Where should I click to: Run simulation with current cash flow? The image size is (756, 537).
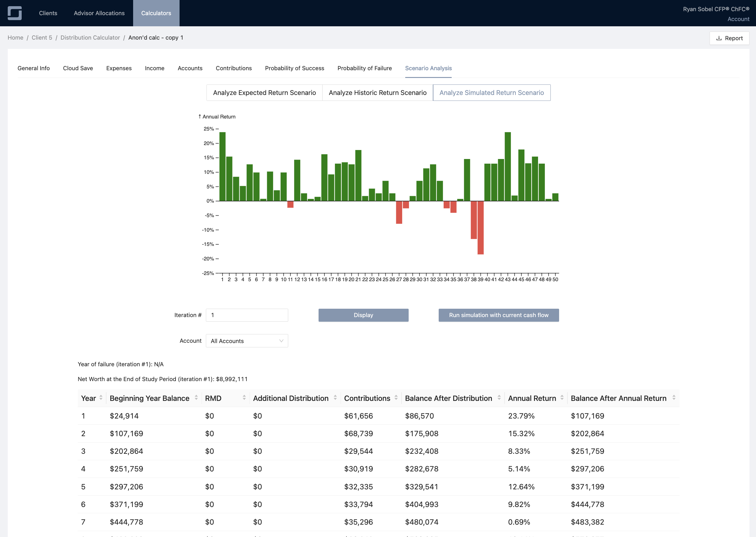click(x=499, y=315)
